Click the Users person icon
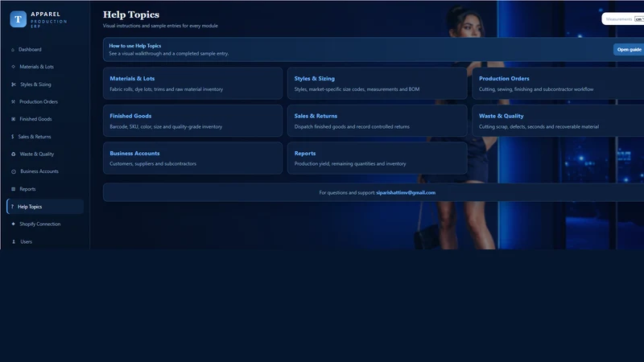 [x=14, y=242]
